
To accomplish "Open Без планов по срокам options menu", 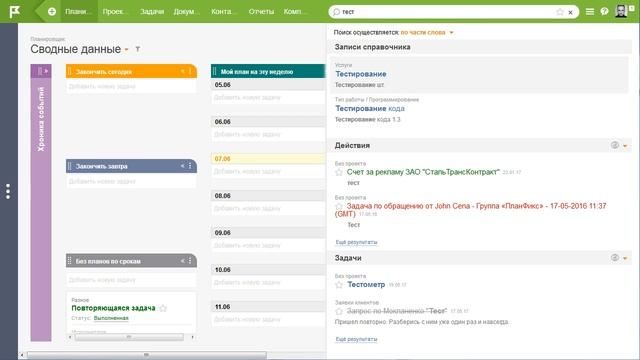I will pos(190,261).
